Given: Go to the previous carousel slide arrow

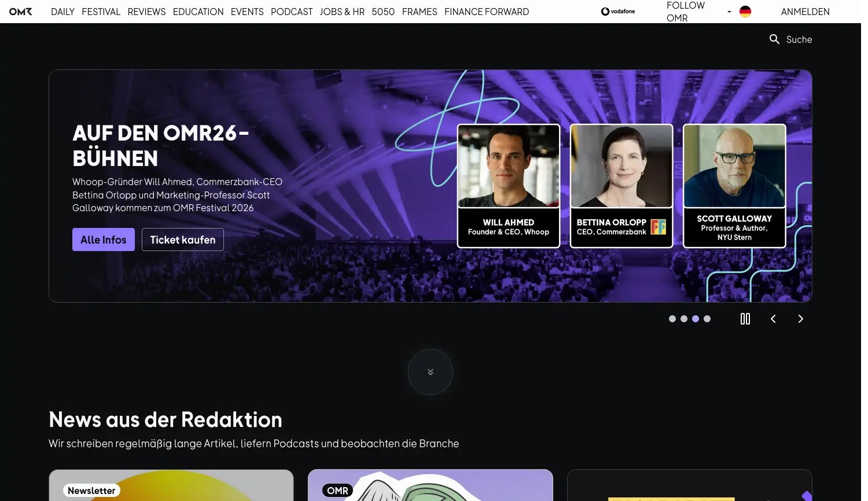Looking at the screenshot, I should [x=773, y=319].
